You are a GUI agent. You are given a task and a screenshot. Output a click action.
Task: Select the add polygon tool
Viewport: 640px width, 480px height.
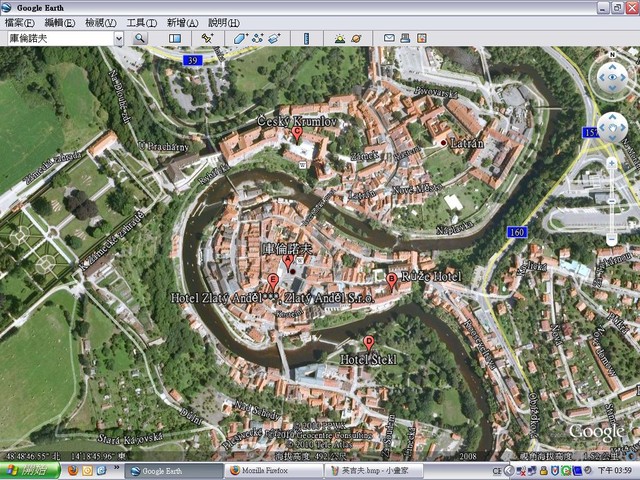[240, 38]
